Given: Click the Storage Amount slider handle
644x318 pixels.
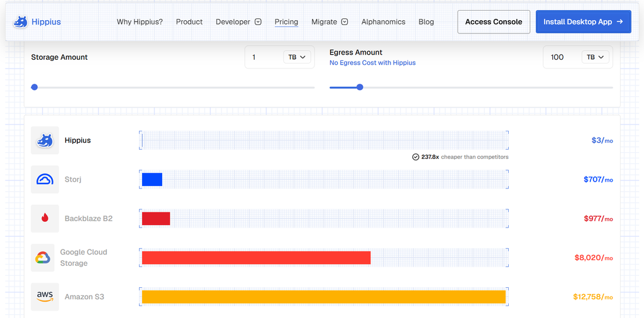Looking at the screenshot, I should click(35, 87).
